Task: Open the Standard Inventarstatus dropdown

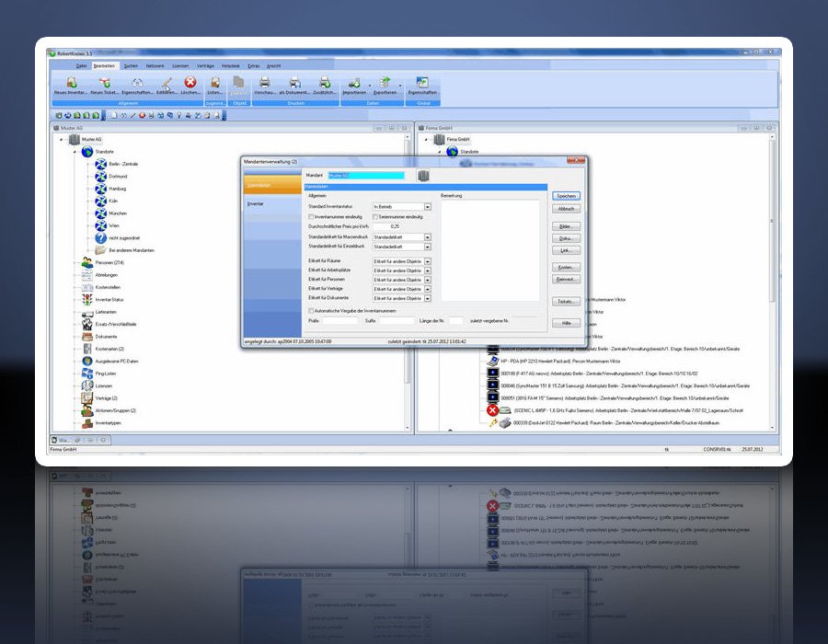Action: 427,207
